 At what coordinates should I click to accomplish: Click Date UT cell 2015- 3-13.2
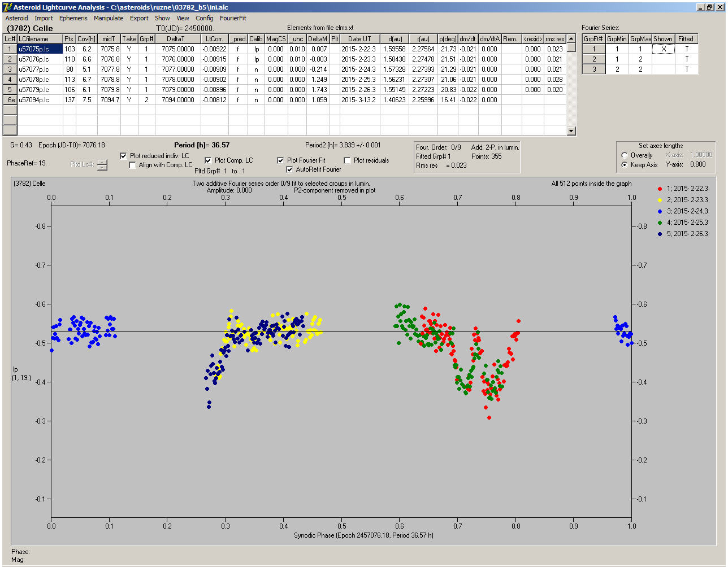pyautogui.click(x=359, y=100)
